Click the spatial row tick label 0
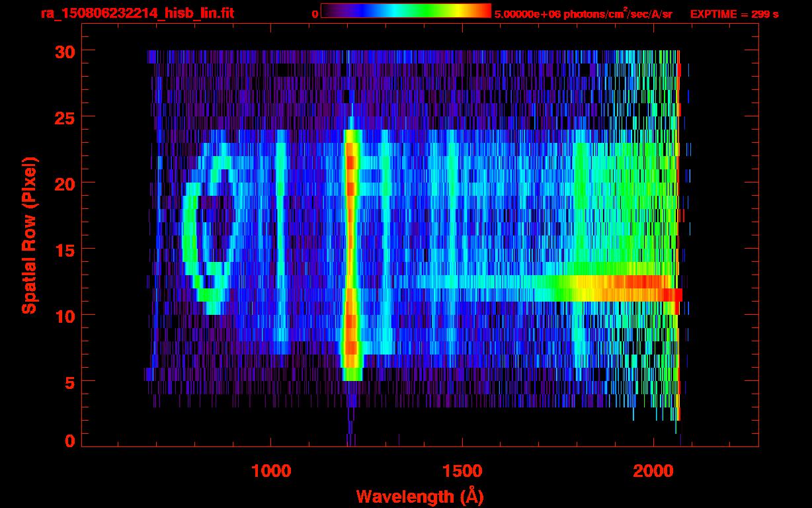Viewport: 812px width, 508px height. 70,441
